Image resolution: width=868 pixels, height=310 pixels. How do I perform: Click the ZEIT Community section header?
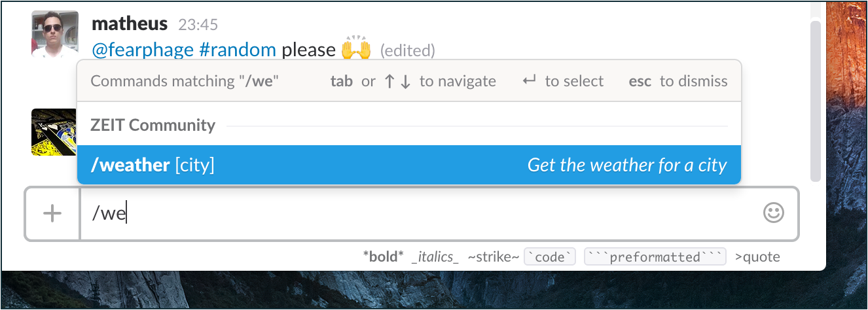[x=153, y=125]
